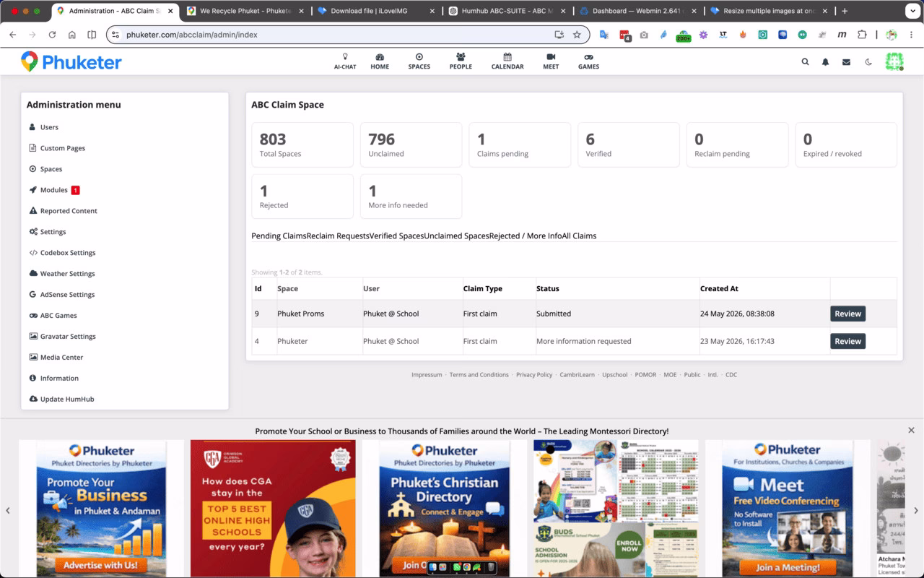
Task: Click the install app icon in the address bar
Action: [x=559, y=35]
